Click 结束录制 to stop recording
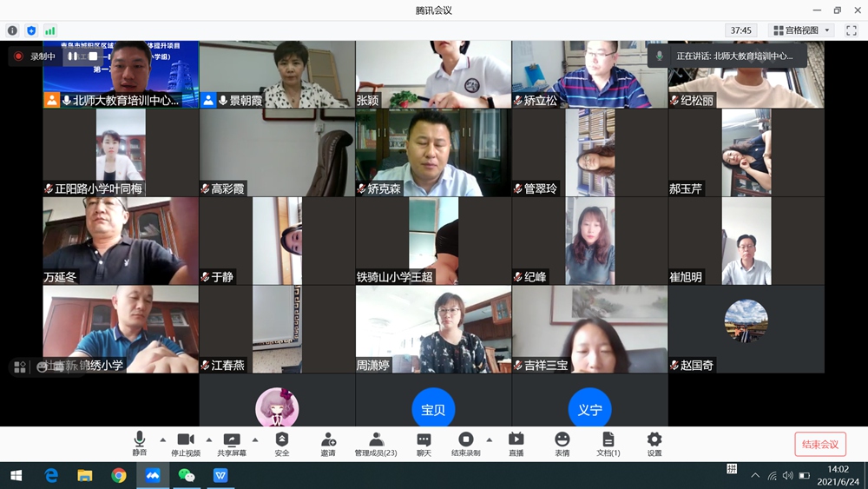This screenshot has height=489, width=868. click(465, 444)
